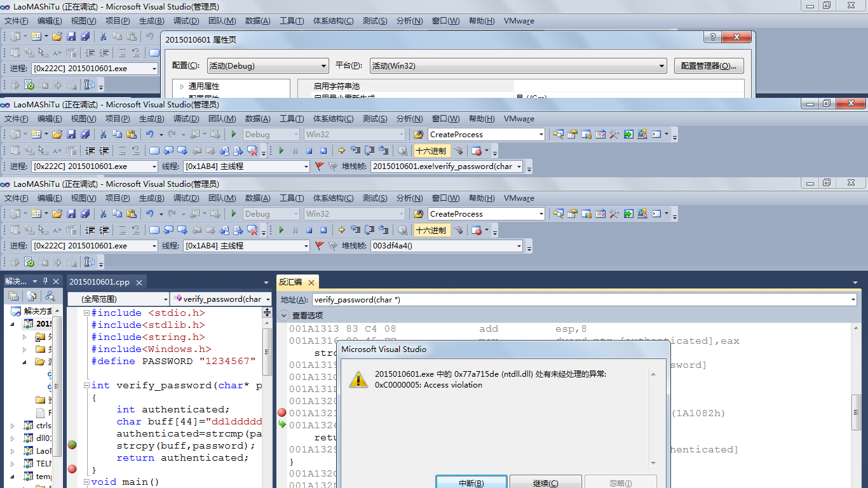
Task: Open Breakpoints window icon in lowest window
Action: [477, 230]
